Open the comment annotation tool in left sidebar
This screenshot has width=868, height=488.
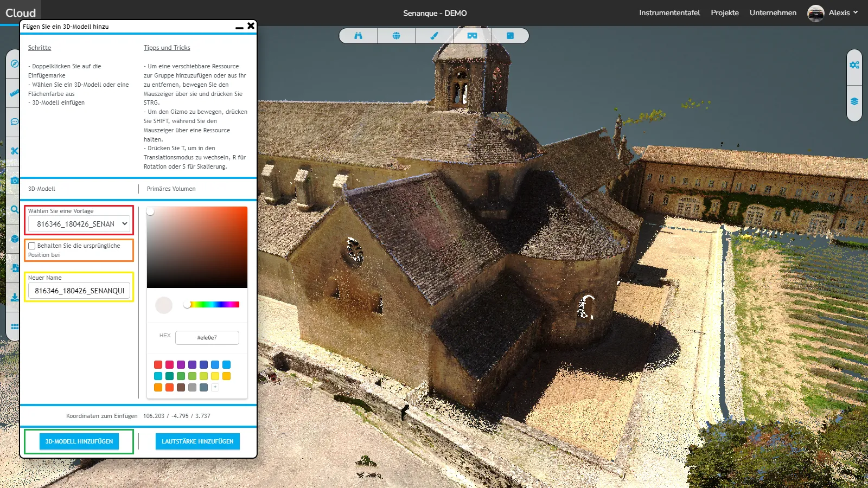[x=15, y=122]
